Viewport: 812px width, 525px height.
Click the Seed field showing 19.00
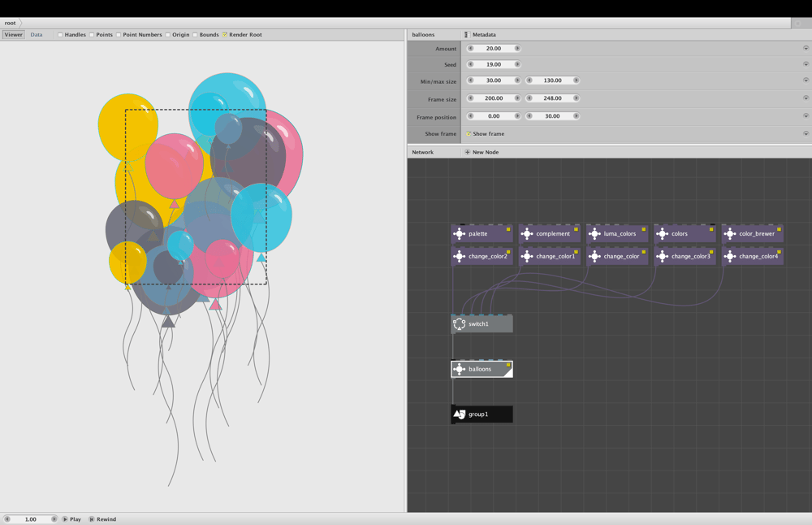pyautogui.click(x=494, y=64)
